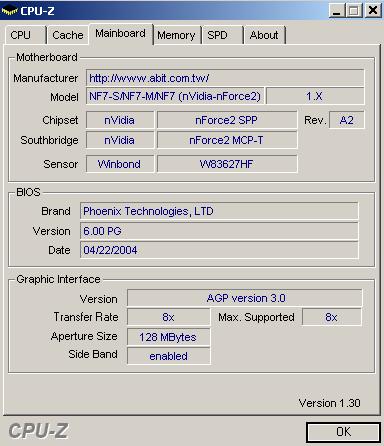Click the Side Band enabled value
The image size is (384, 446).
[168, 356]
